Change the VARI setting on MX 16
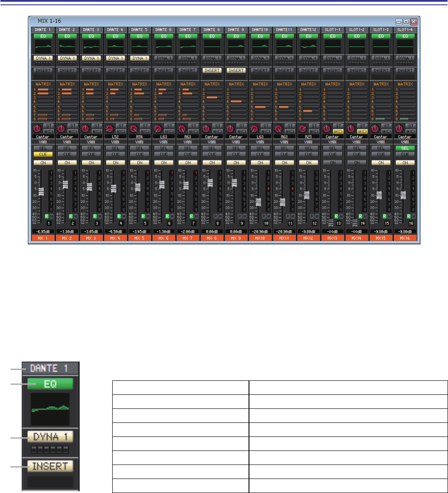 405,142
